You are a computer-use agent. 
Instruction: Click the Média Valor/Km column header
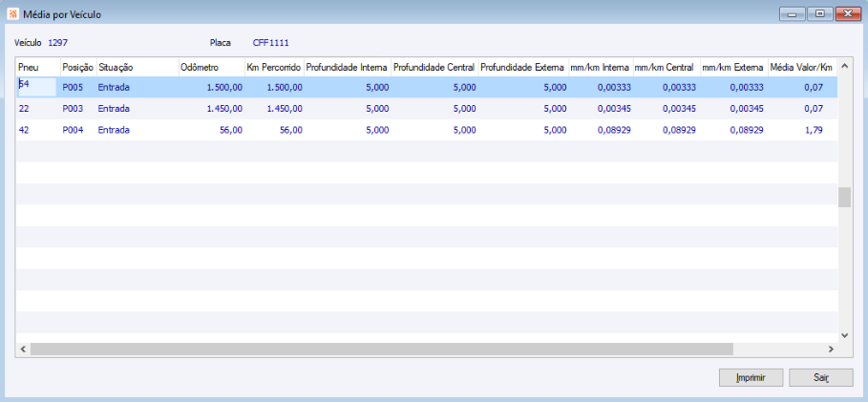[802, 67]
